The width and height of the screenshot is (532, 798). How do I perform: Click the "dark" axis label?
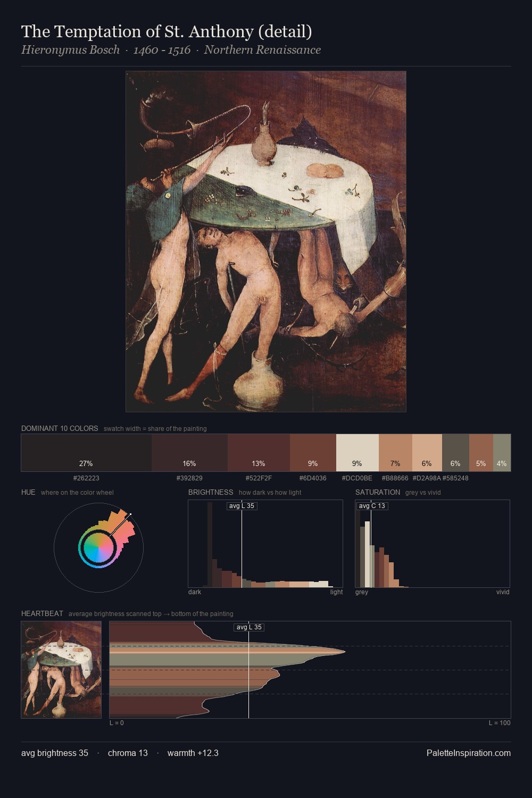195,592
